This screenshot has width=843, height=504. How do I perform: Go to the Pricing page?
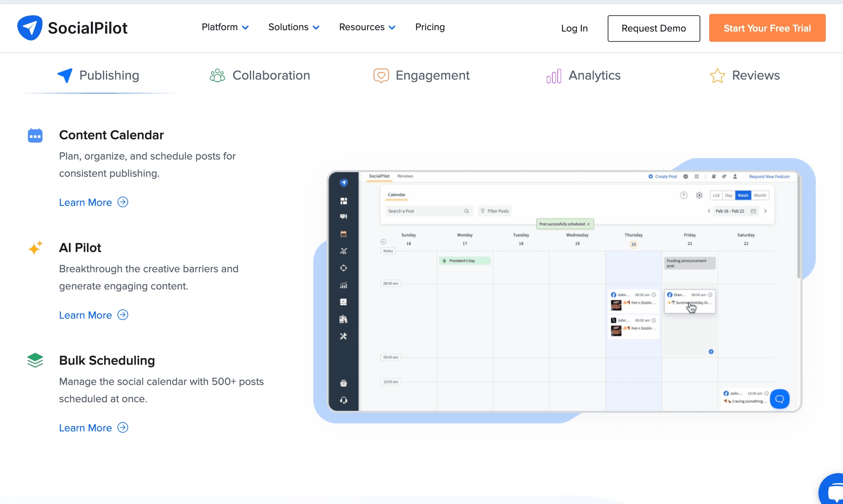pyautogui.click(x=430, y=27)
